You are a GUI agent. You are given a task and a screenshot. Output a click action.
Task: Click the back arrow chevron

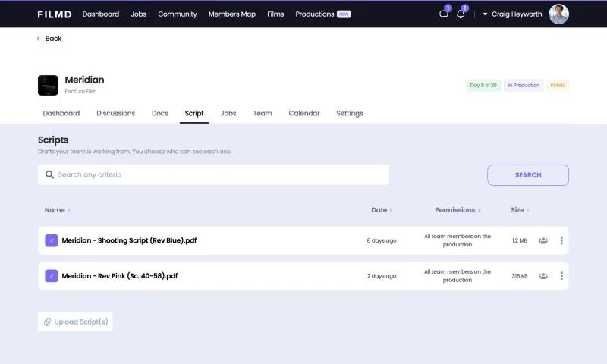[39, 38]
